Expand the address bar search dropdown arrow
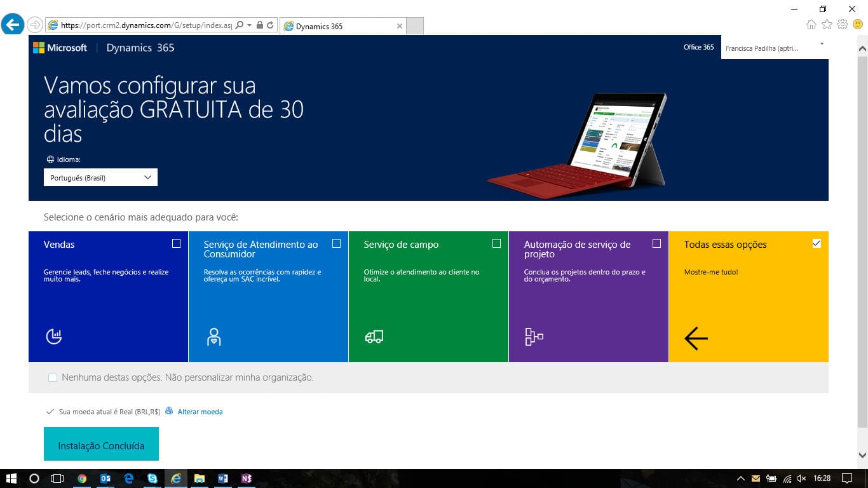The height and width of the screenshot is (488, 868). tap(250, 25)
